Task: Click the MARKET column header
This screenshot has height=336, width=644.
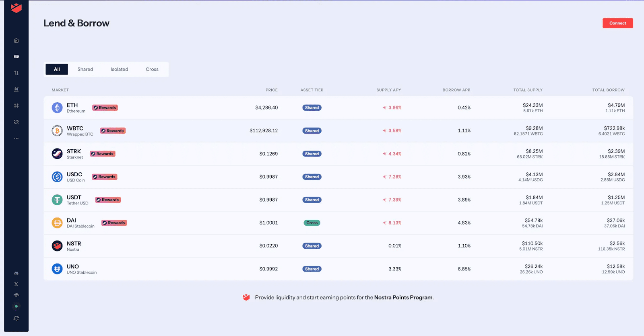Action: (60, 90)
